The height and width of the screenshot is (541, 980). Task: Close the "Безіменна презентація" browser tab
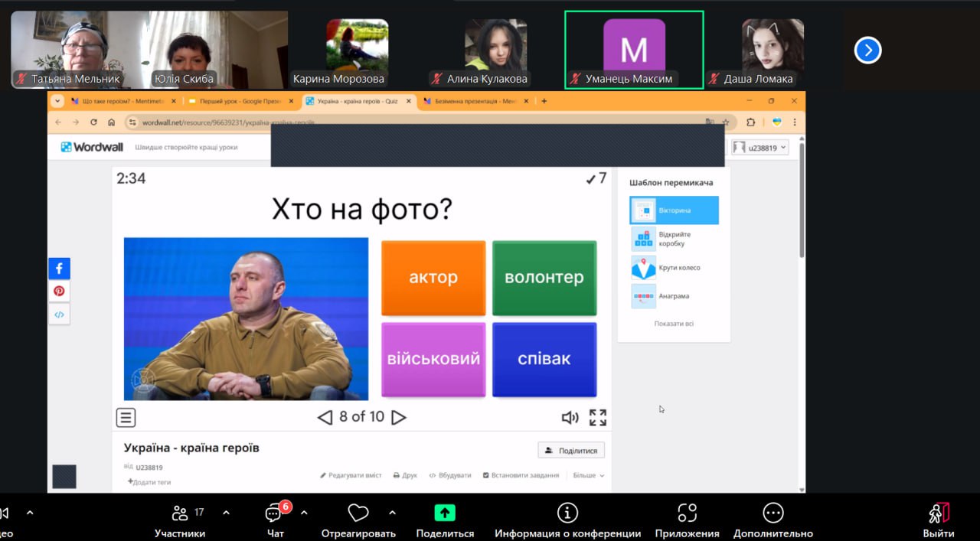[x=526, y=101]
